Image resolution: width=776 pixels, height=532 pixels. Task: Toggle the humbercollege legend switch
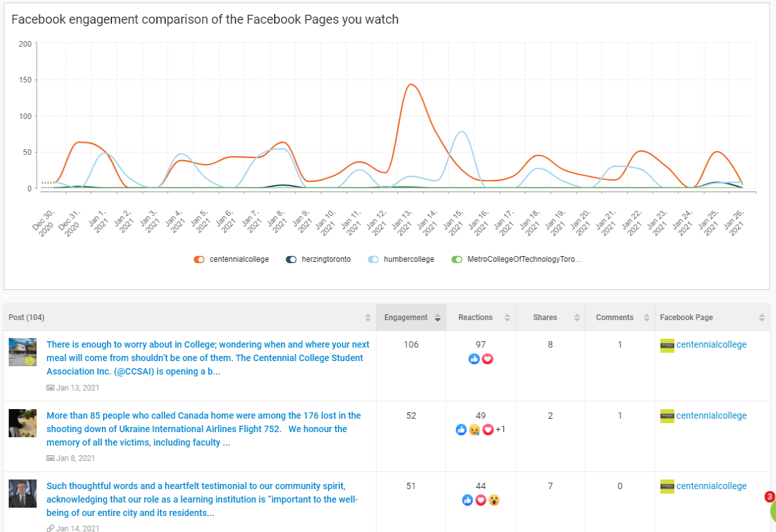(x=373, y=259)
